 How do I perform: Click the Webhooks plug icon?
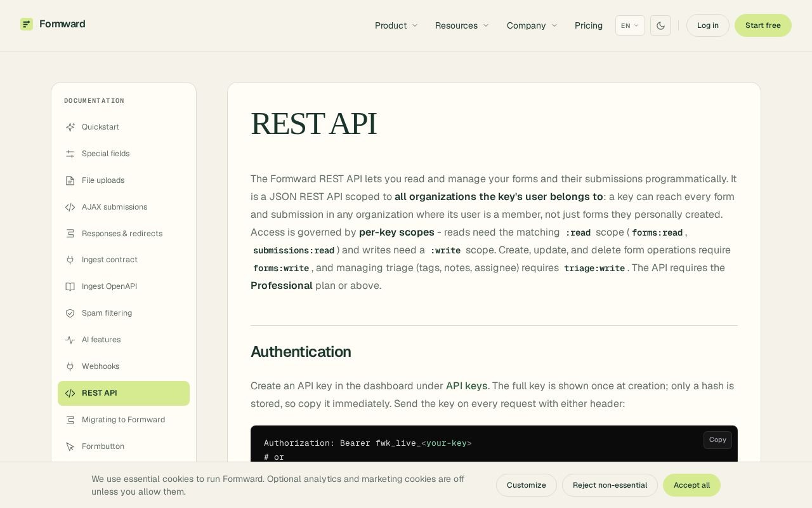pyautogui.click(x=70, y=366)
